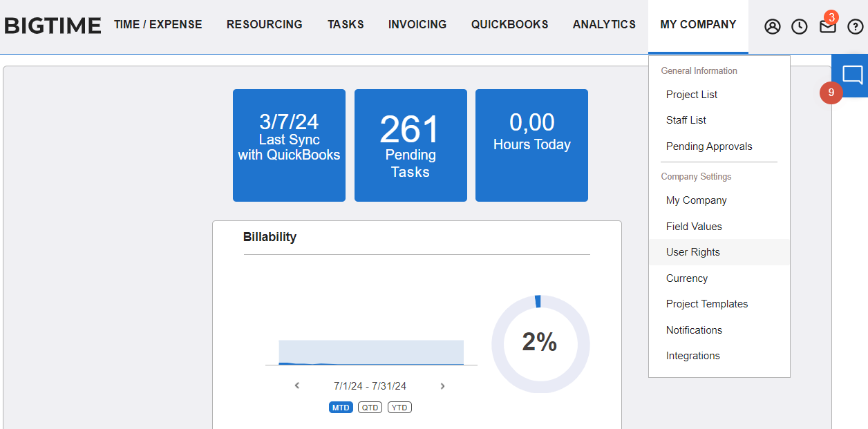Image resolution: width=868 pixels, height=429 pixels.
Task: Expand the Invoicing menu
Action: click(417, 25)
